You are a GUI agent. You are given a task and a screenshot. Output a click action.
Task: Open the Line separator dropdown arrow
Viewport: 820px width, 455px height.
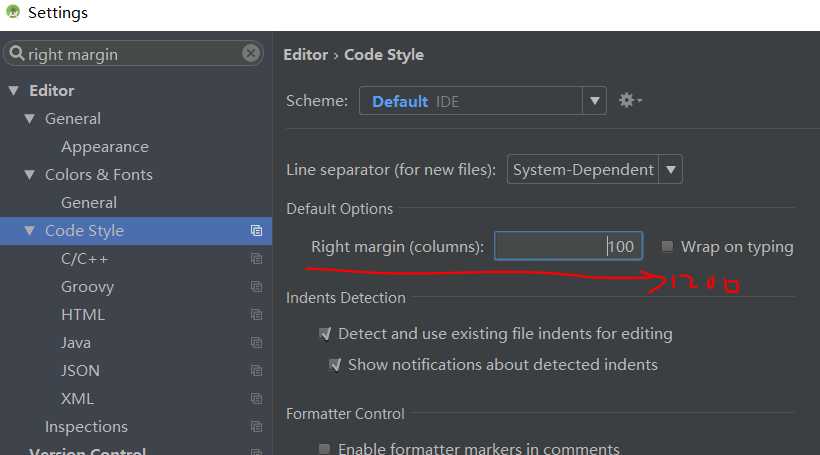tap(671, 169)
